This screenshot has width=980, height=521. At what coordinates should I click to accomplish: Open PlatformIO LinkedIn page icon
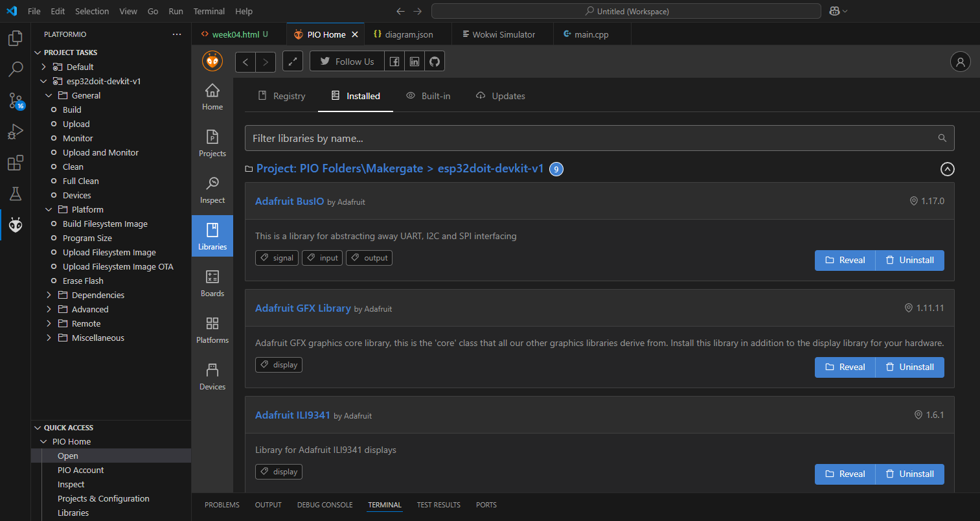click(x=415, y=62)
